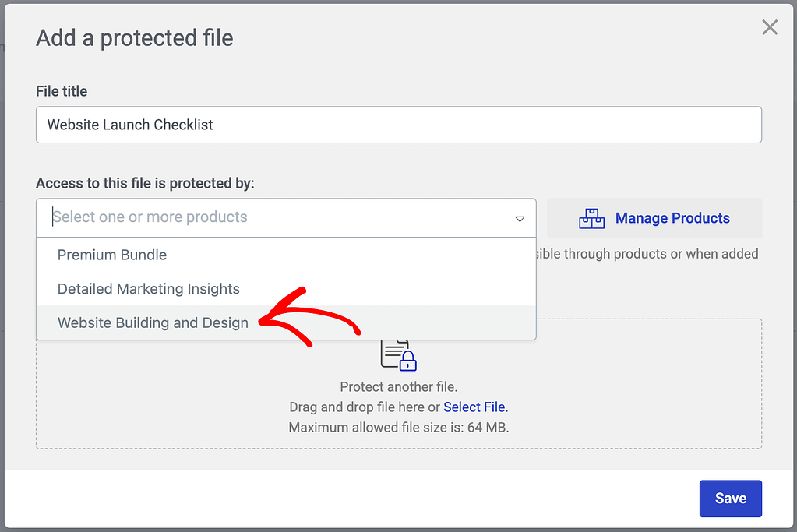The height and width of the screenshot is (532, 797).
Task: Pick Detailed Marketing Insights option
Action: 286,289
